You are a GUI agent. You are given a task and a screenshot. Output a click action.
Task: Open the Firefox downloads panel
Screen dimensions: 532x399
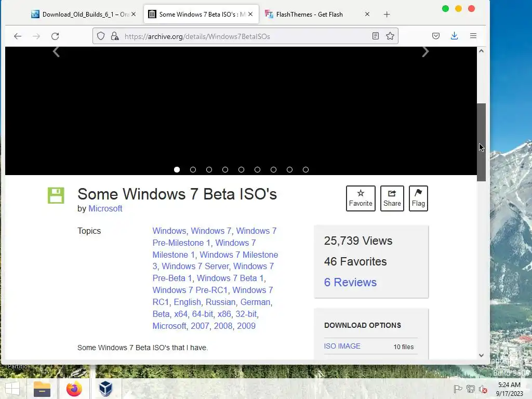(454, 36)
